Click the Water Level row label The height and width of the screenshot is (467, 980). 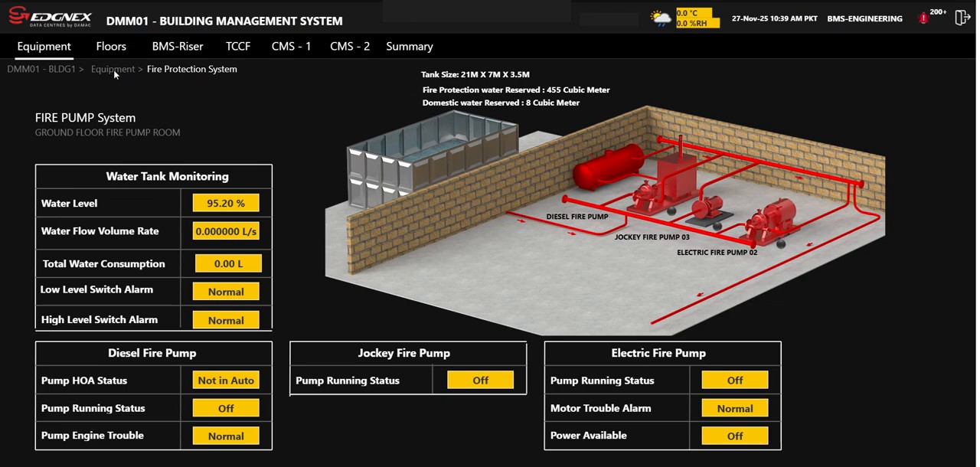coord(69,203)
